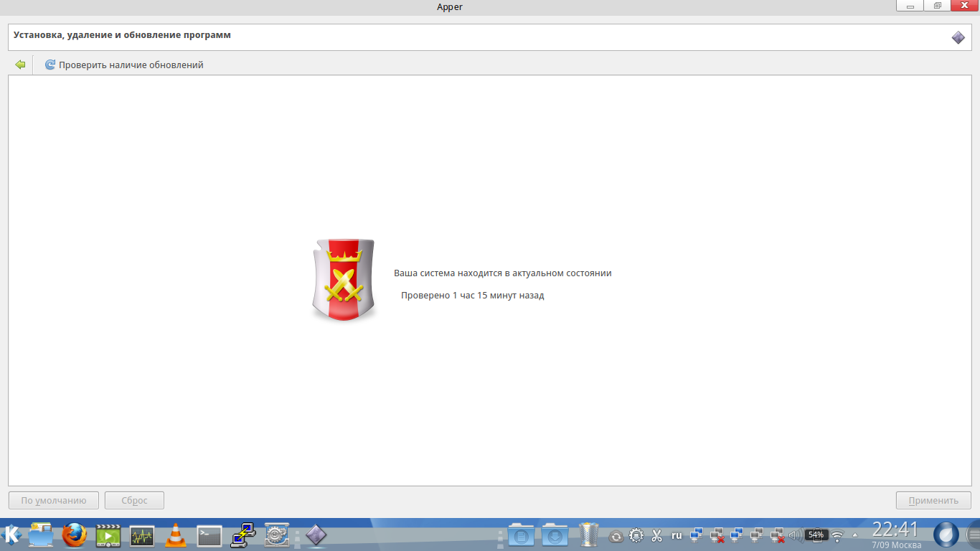
Task: Launch Firefox from the taskbar
Action: click(x=74, y=534)
